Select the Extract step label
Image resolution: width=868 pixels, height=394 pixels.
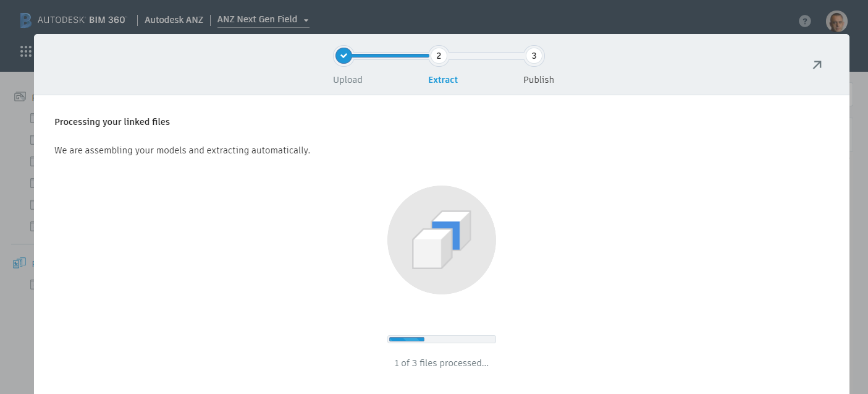point(442,79)
